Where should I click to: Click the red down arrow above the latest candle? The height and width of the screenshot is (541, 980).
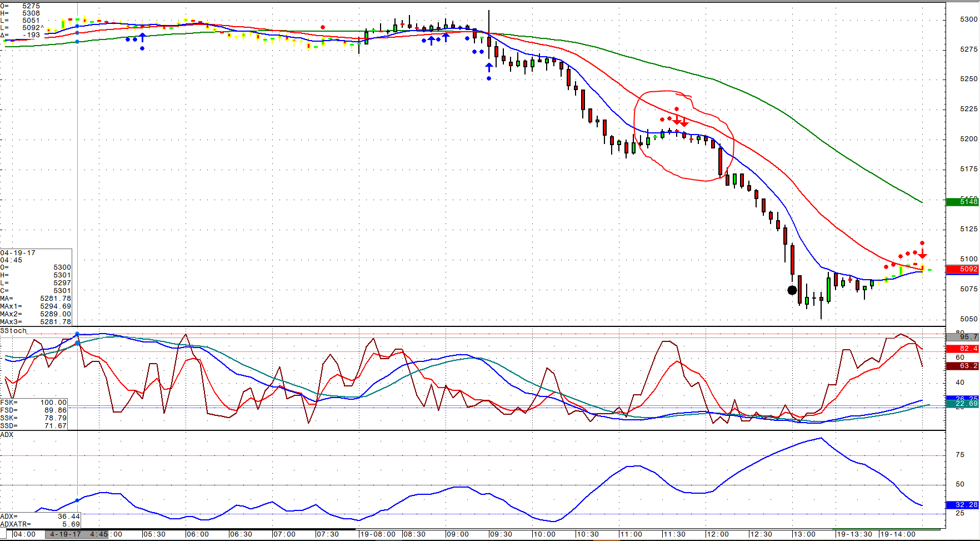[922, 253]
